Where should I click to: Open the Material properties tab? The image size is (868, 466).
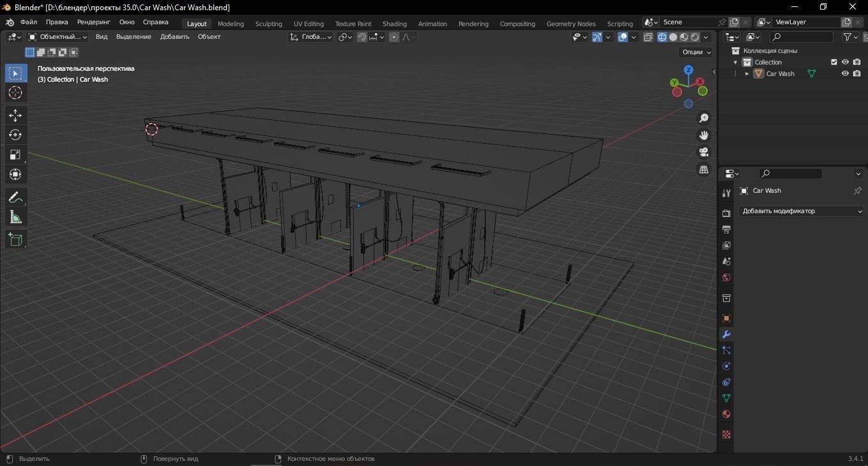coord(726,414)
